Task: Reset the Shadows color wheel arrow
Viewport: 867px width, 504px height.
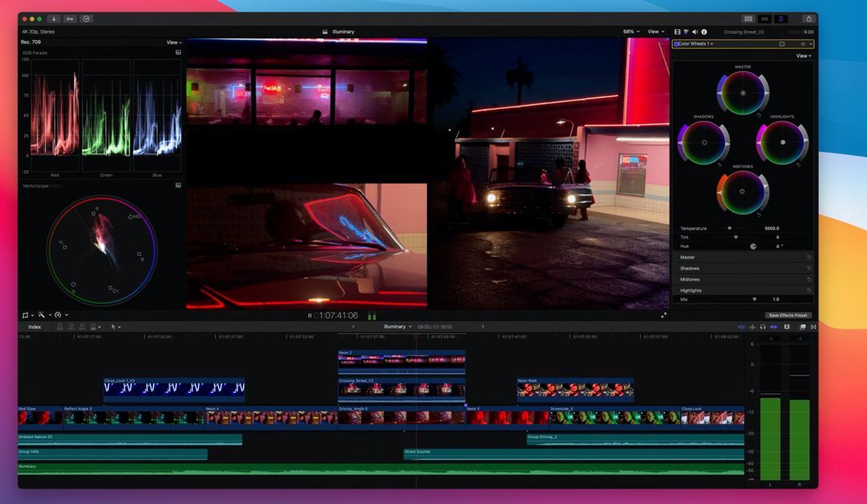Action: pos(721,165)
